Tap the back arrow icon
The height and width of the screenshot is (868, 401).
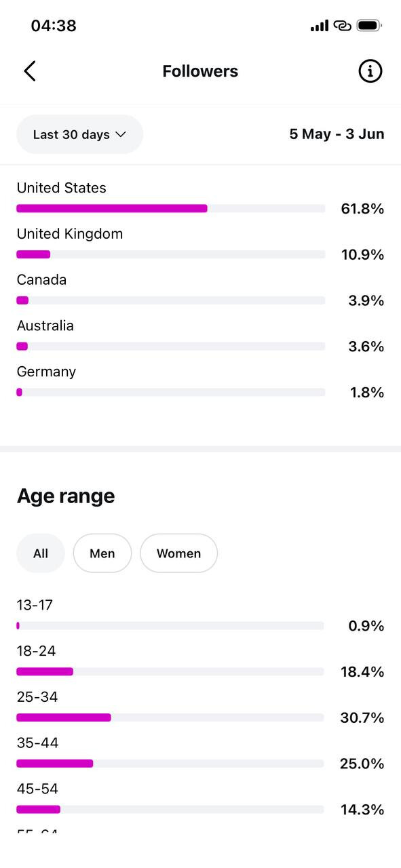(29, 71)
